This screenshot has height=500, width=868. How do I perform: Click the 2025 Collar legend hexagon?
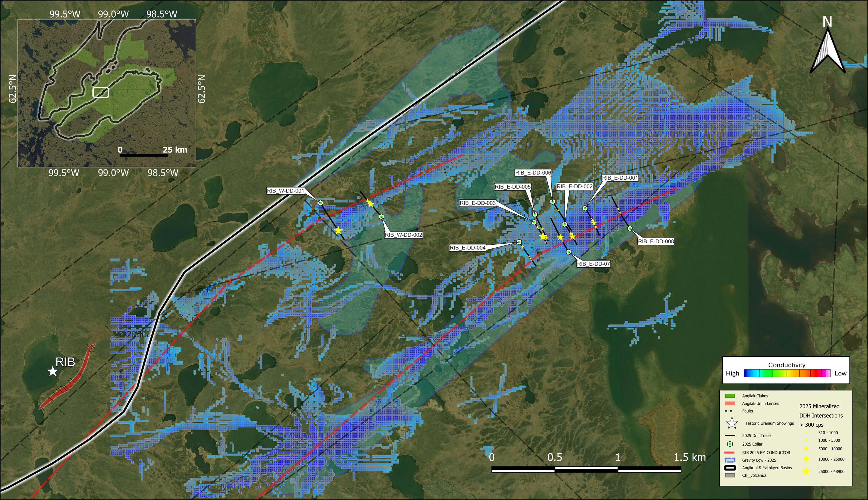coord(730,444)
